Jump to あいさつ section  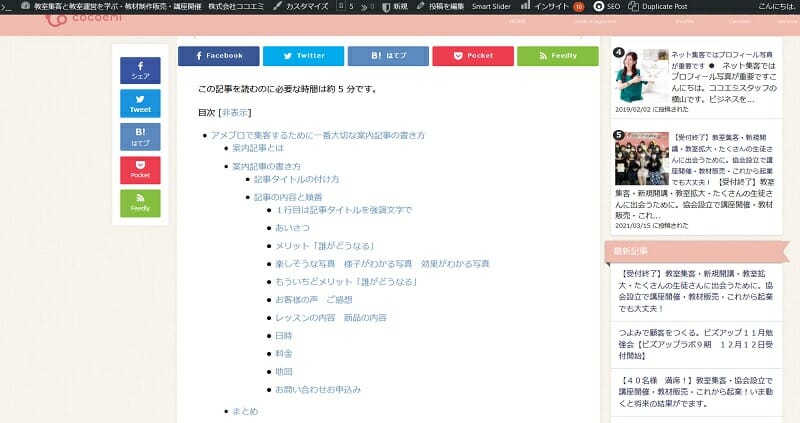[292, 228]
